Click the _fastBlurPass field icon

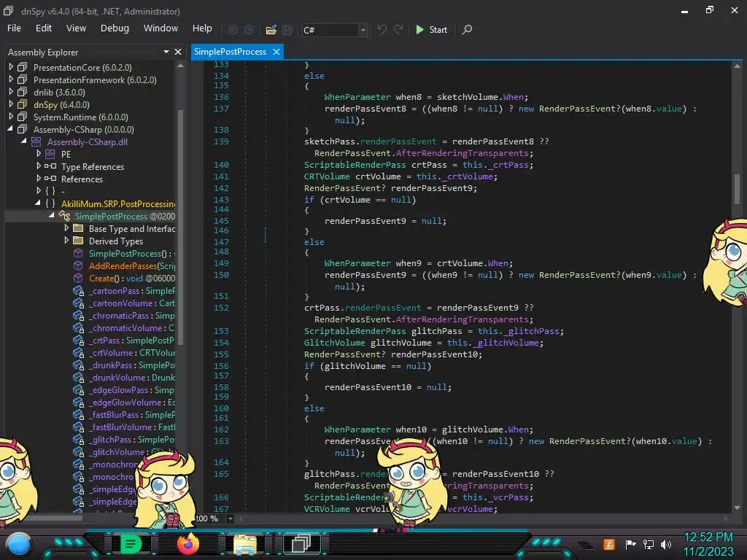(78, 414)
